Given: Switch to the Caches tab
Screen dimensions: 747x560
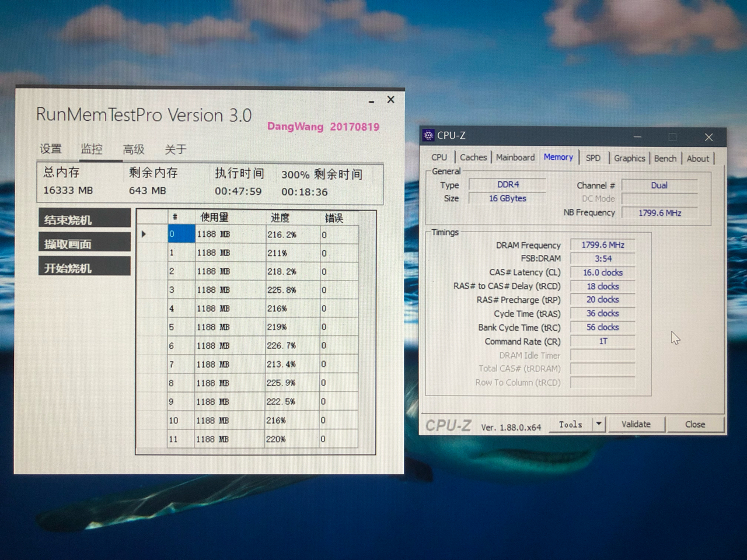Looking at the screenshot, I should pos(473,157).
